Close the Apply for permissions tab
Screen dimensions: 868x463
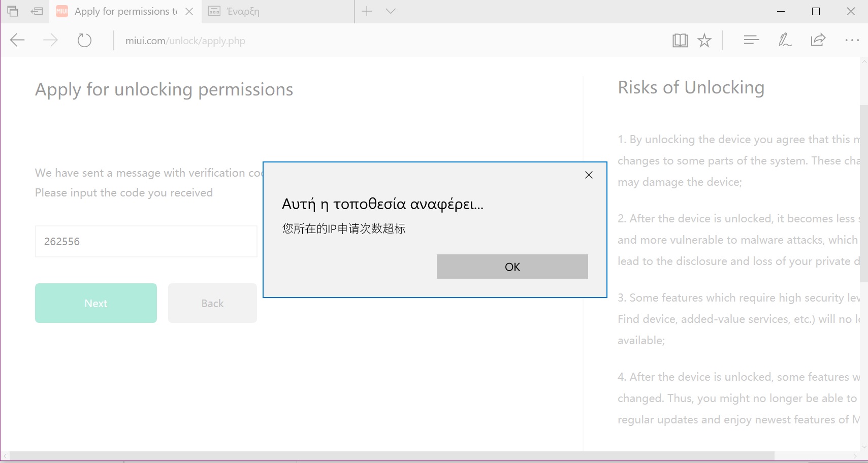189,11
